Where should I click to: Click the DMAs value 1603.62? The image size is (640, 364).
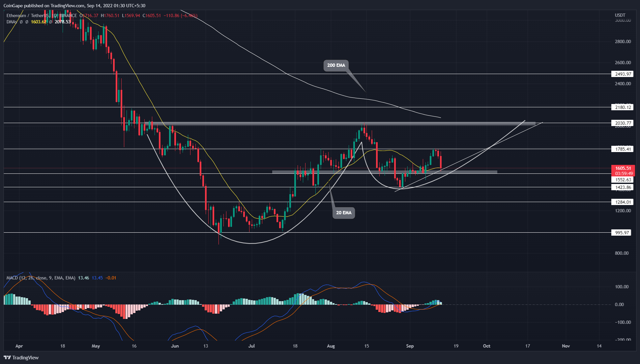[x=39, y=22]
